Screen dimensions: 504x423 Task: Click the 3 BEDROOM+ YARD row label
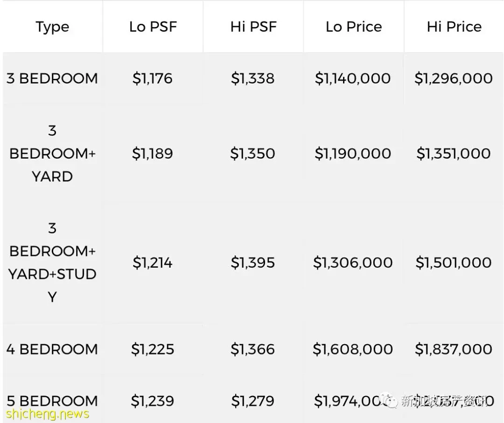(52, 153)
